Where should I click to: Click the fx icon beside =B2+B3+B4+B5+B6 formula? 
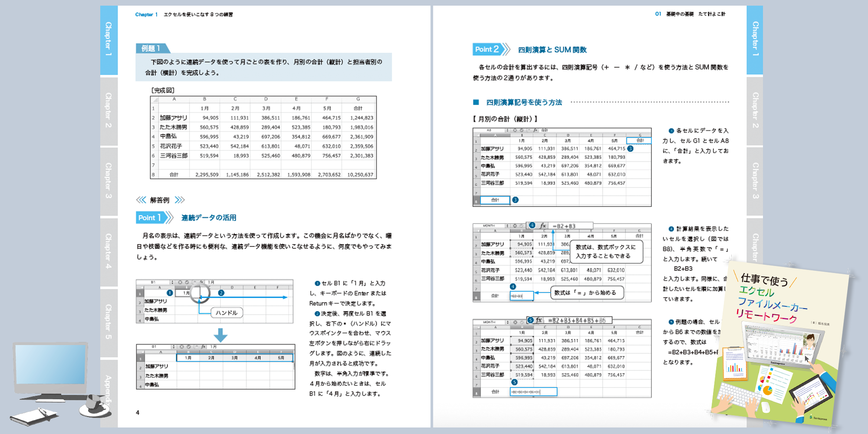pos(539,320)
